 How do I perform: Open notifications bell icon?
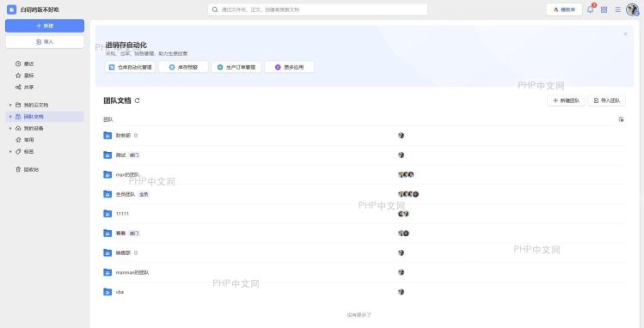[x=590, y=9]
